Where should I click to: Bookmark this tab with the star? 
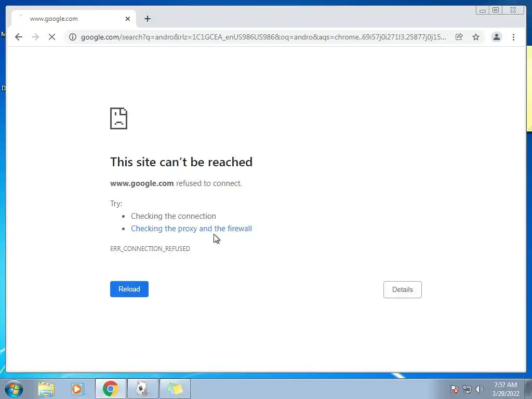click(x=476, y=37)
